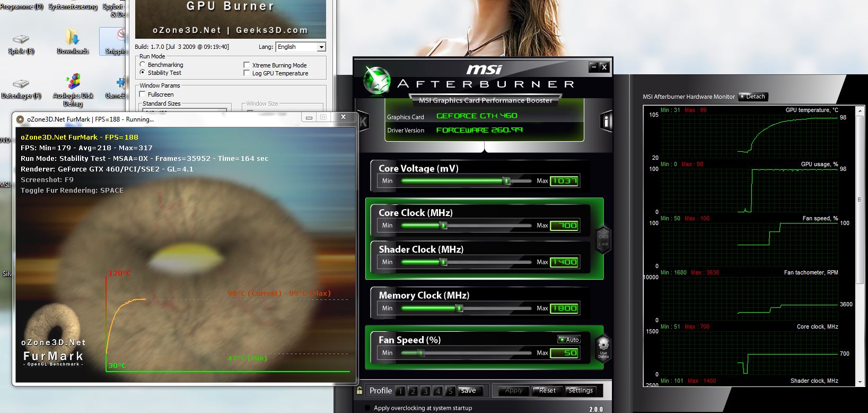Click the User Define fan gear icon
The height and width of the screenshot is (413, 868).
603,348
